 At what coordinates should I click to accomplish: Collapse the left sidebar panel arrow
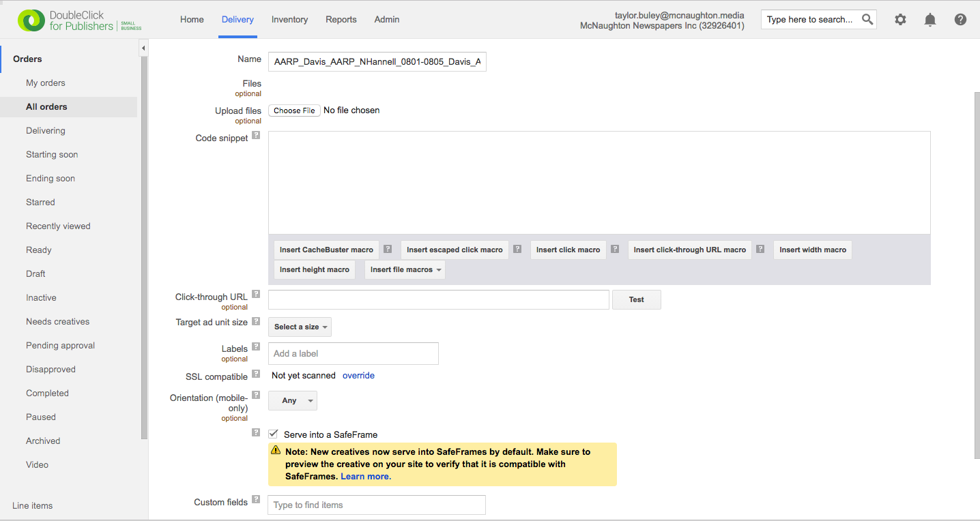(143, 48)
